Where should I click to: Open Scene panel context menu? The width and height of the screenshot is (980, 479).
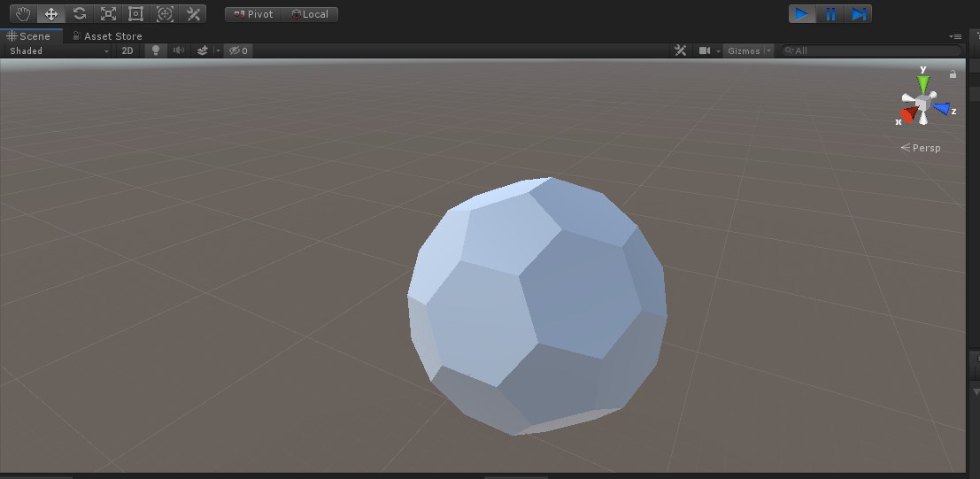tap(955, 36)
